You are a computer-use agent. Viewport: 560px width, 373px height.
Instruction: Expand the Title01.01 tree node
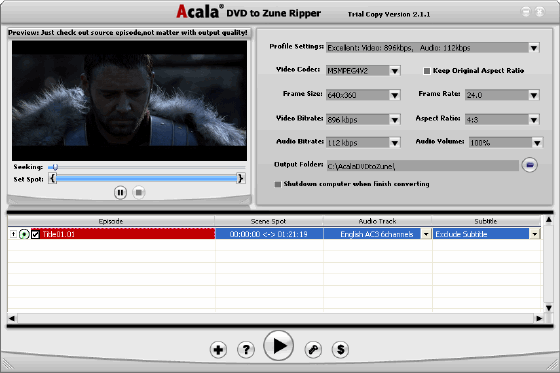coord(13,234)
